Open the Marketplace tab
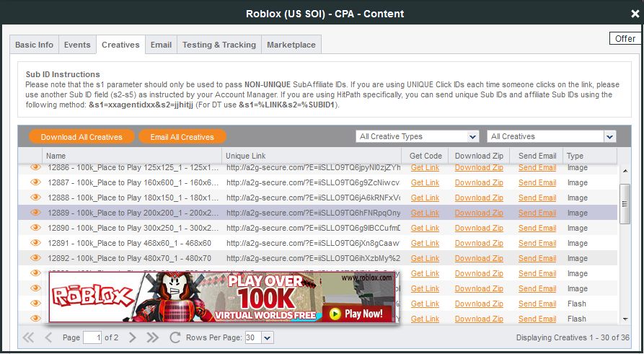Screen dimensions: 644x354 click(291, 45)
